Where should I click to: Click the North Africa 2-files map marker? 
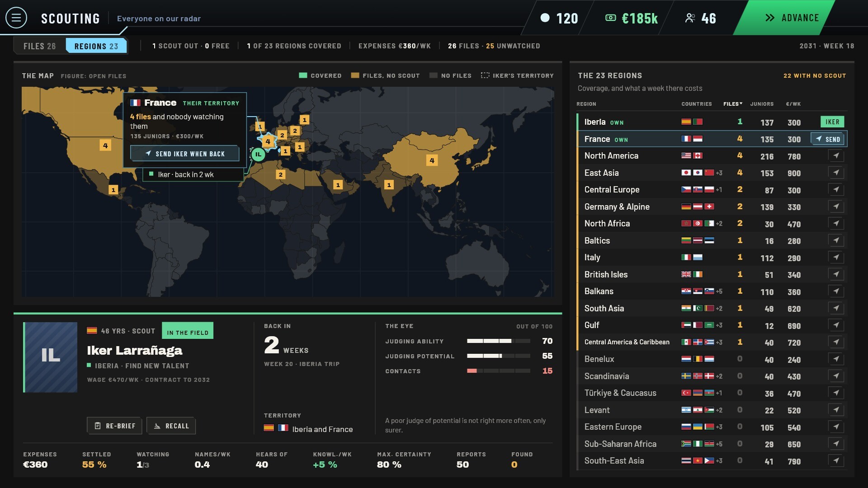[x=280, y=174]
